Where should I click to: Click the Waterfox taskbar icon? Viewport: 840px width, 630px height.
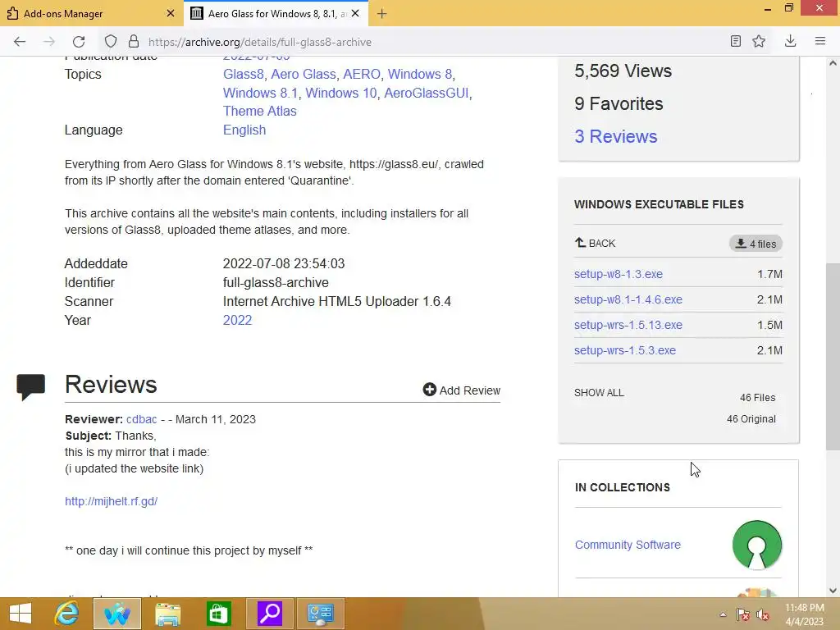117,614
